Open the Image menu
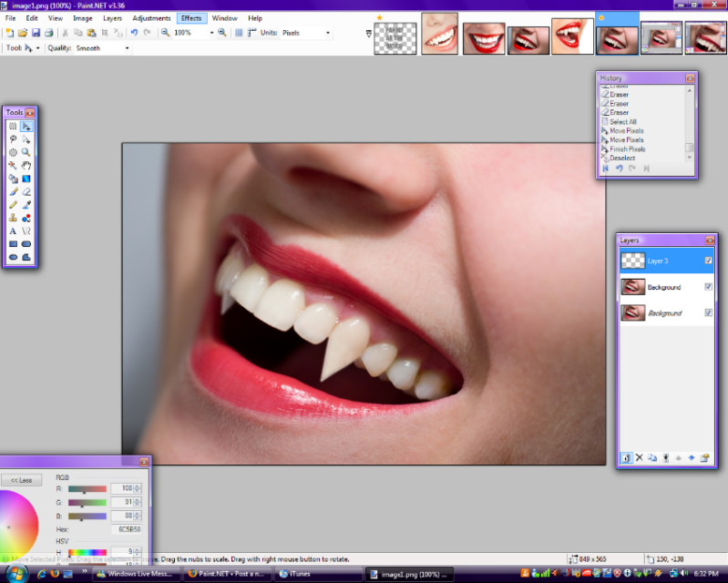The width and height of the screenshot is (728, 583). coord(83,18)
